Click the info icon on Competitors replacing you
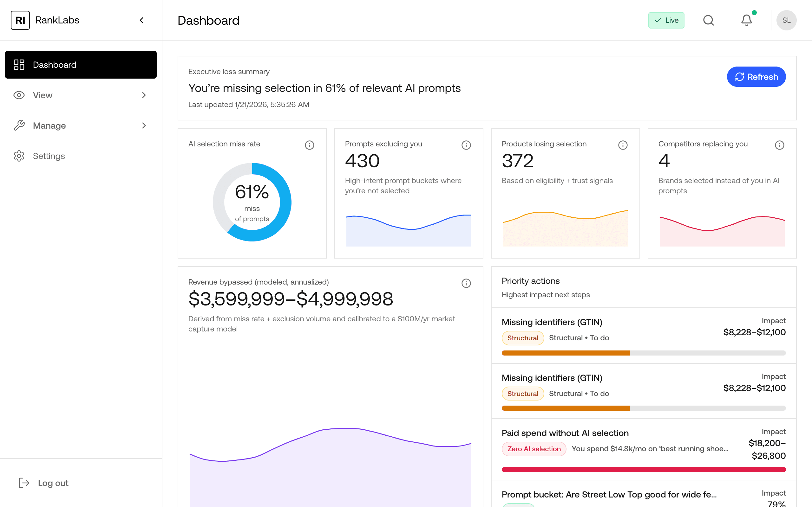812x507 pixels. tap(779, 145)
